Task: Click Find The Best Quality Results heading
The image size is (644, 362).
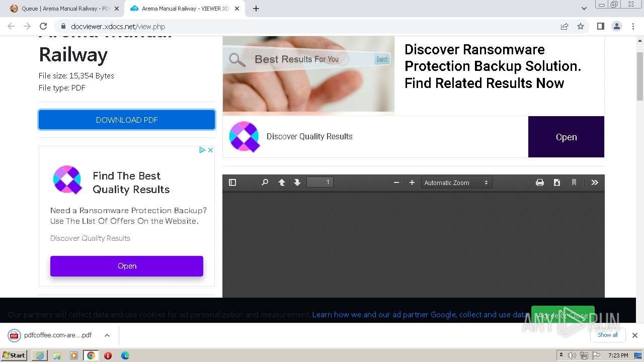Action: pos(131,183)
